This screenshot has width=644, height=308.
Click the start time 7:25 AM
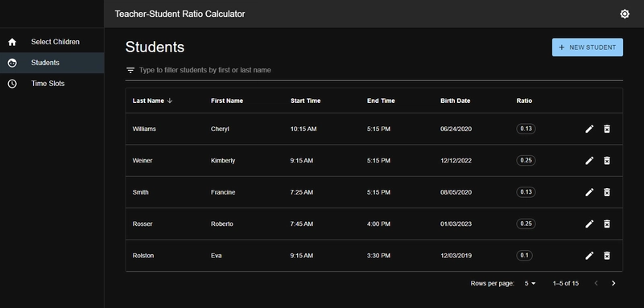[x=301, y=192]
